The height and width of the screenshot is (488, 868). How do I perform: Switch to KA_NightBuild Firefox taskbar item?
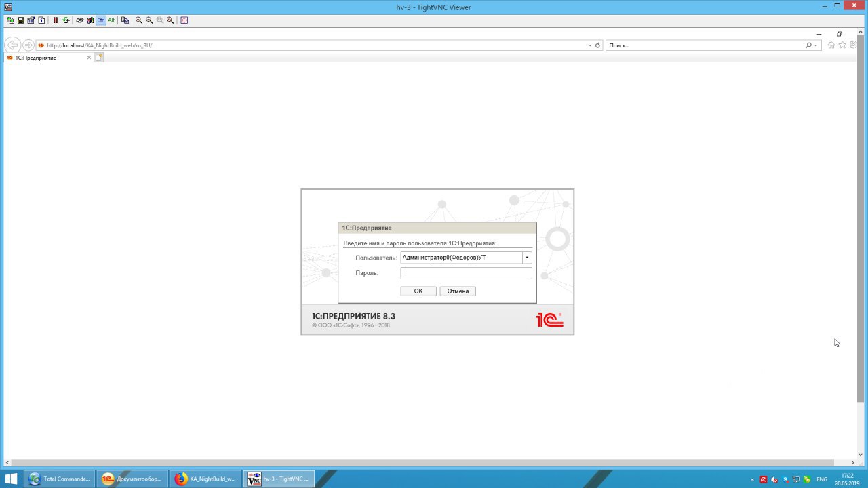(205, 479)
